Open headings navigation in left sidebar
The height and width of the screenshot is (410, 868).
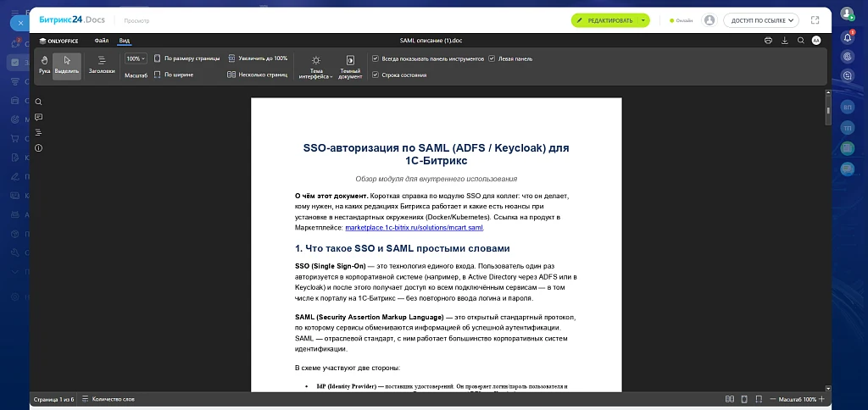pyautogui.click(x=38, y=132)
